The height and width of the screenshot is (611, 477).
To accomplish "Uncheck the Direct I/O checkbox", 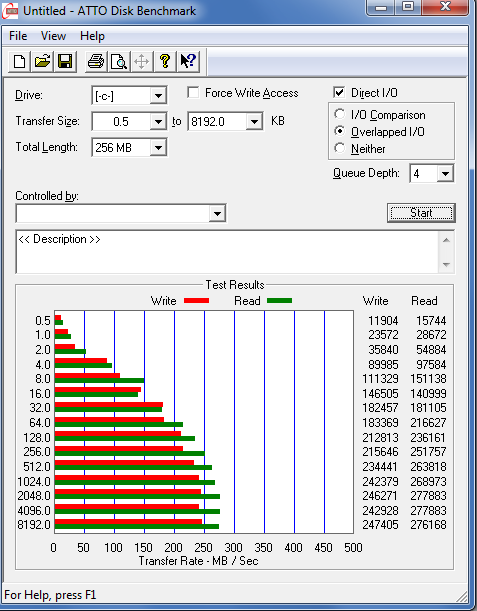I will coord(339,93).
